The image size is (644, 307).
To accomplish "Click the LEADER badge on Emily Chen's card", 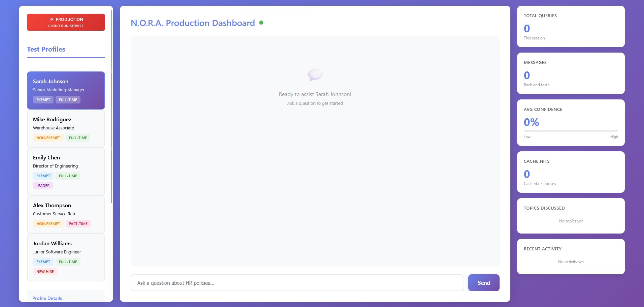I will pyautogui.click(x=43, y=185).
